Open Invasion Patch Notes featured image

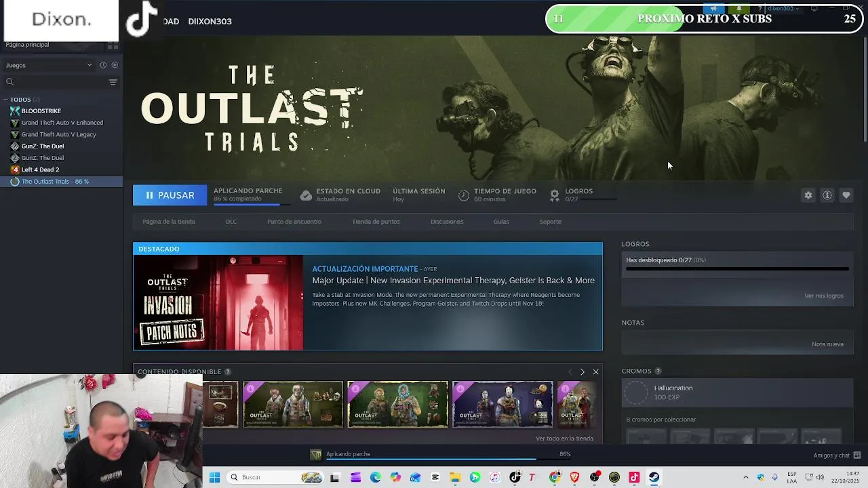pyautogui.click(x=218, y=302)
